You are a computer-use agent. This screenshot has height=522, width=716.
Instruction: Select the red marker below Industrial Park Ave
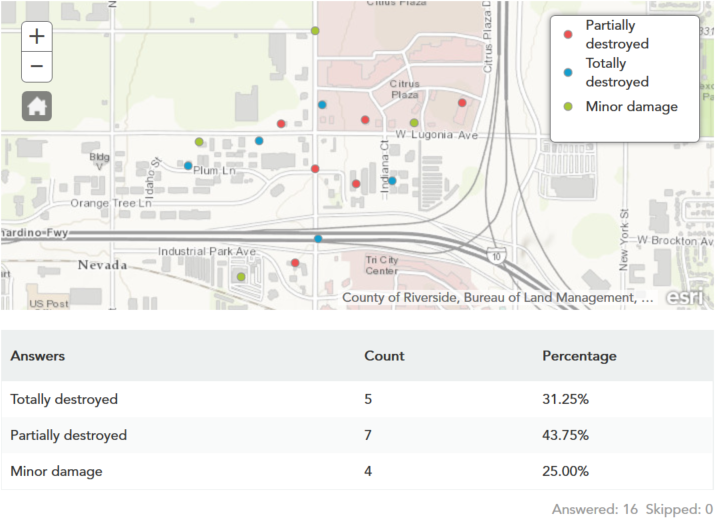[x=295, y=263]
